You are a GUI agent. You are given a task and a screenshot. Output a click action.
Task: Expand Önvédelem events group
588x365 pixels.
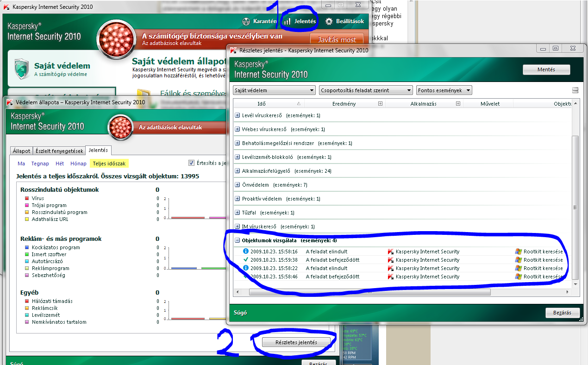coord(238,185)
